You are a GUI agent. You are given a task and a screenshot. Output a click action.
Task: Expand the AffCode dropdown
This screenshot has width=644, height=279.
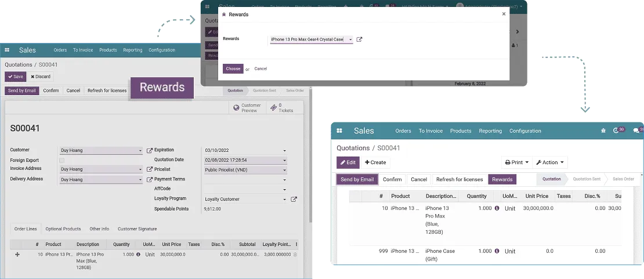pos(284,190)
